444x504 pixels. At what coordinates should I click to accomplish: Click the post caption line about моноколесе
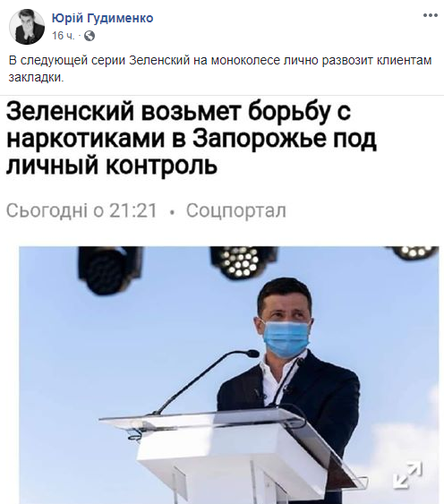tap(220, 61)
